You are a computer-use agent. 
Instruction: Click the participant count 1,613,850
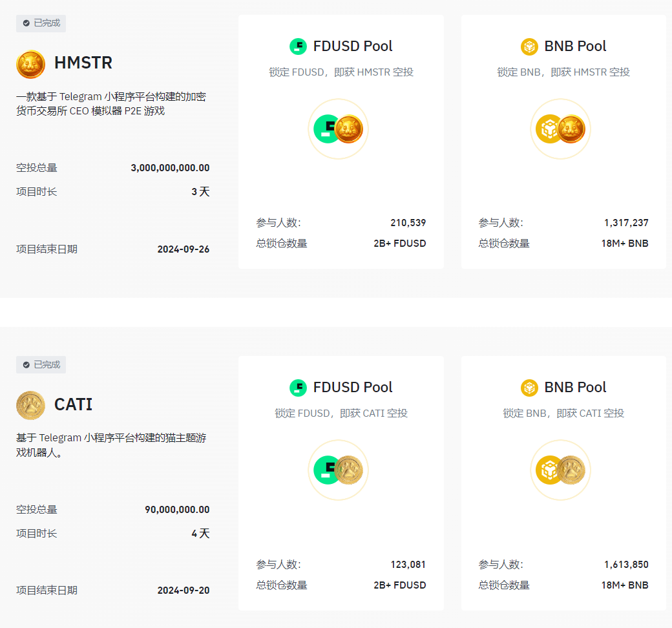point(626,565)
